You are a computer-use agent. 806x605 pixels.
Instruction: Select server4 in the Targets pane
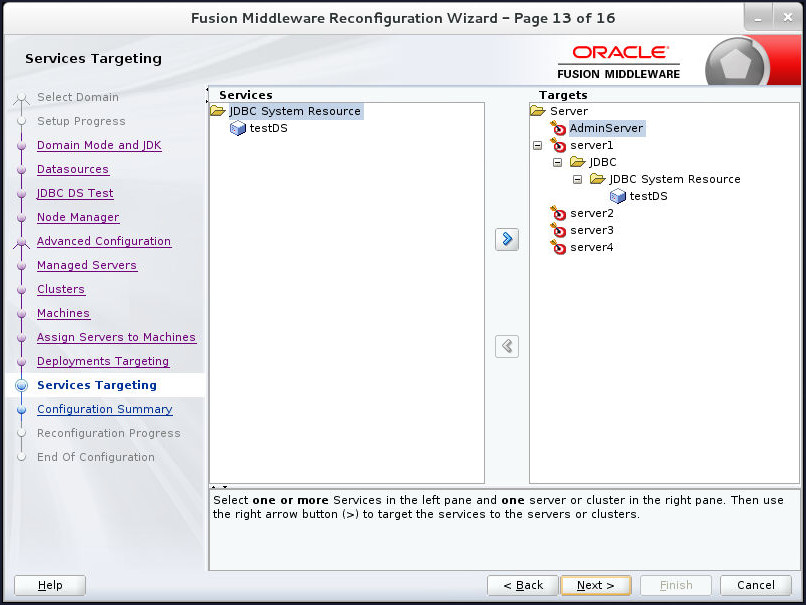click(592, 247)
